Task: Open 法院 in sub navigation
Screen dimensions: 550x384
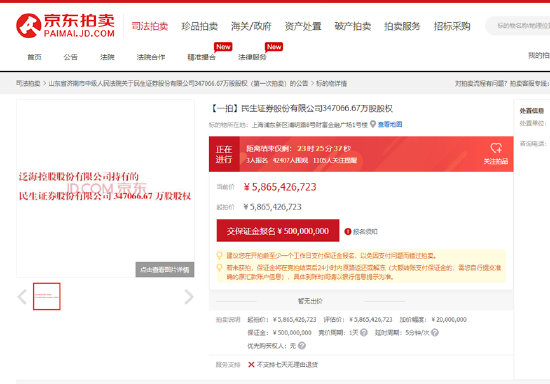Action: 107,57
